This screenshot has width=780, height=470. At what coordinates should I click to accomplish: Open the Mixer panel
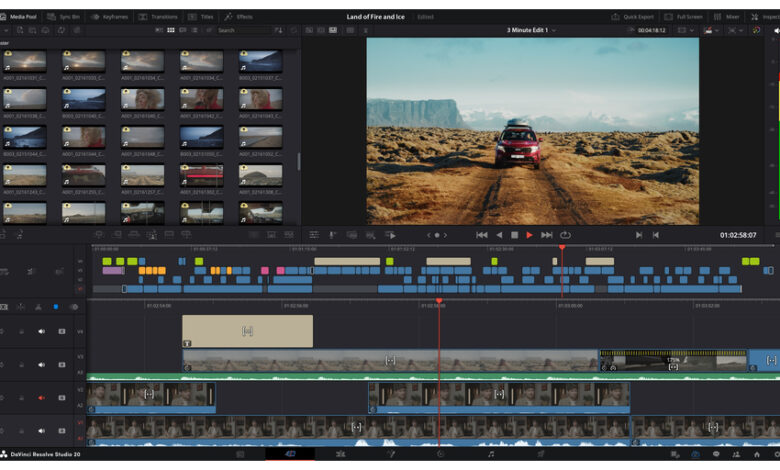pyautogui.click(x=727, y=17)
